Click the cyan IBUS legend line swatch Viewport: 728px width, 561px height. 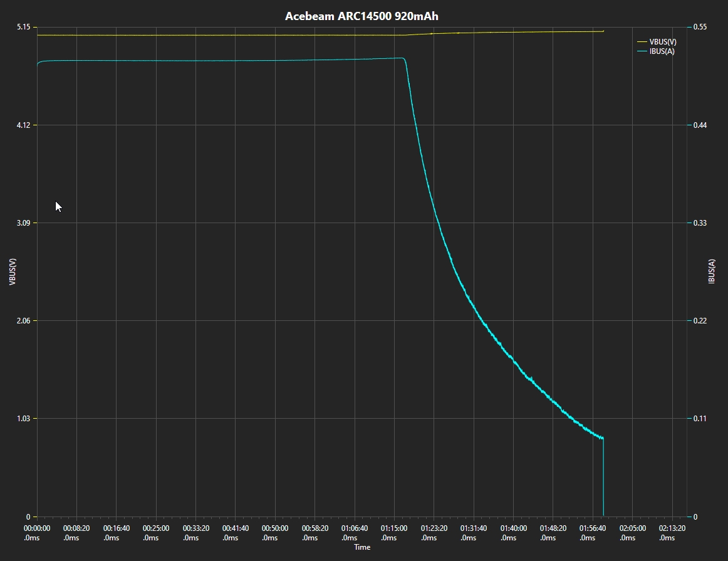click(x=642, y=51)
